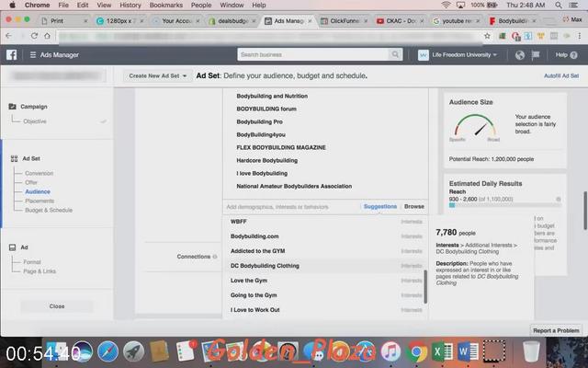Open Safari from the dock
Viewport: 588px width, 368px height.
pyautogui.click(x=107, y=352)
